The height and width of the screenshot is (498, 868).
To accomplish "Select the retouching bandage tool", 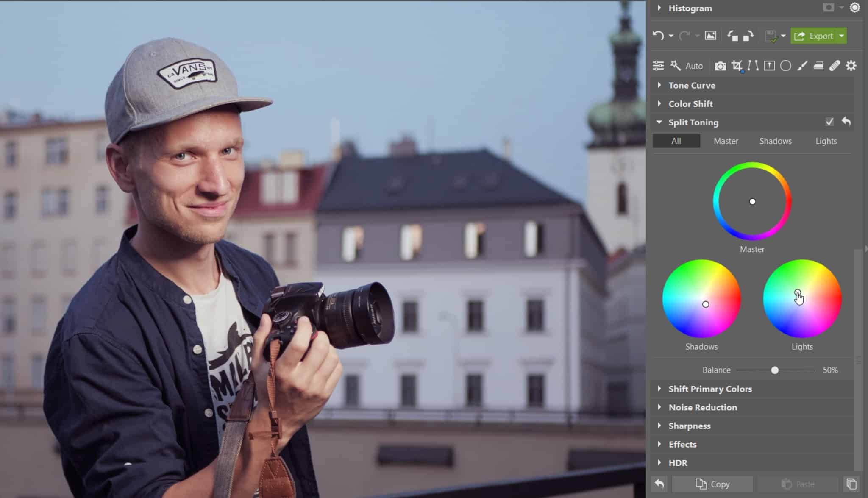I will click(835, 66).
